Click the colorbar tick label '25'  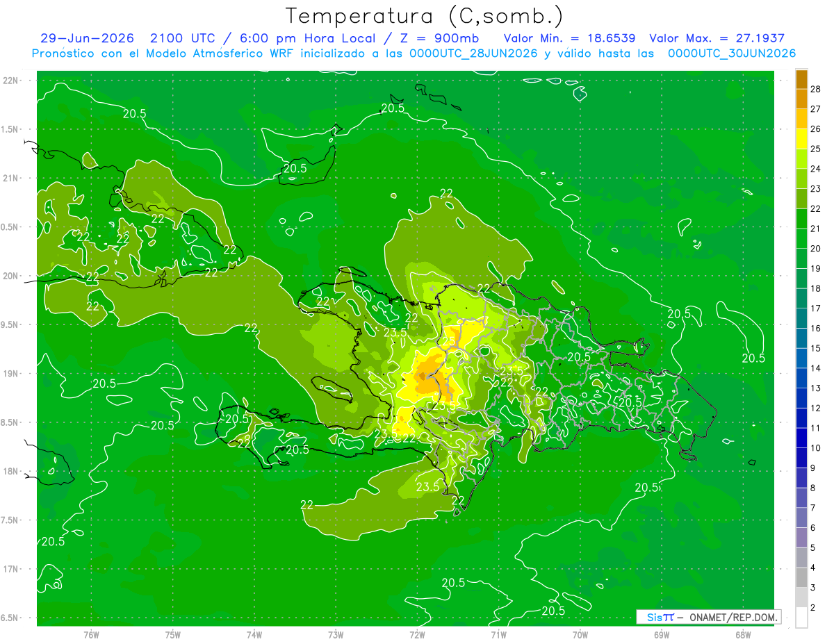(x=816, y=149)
